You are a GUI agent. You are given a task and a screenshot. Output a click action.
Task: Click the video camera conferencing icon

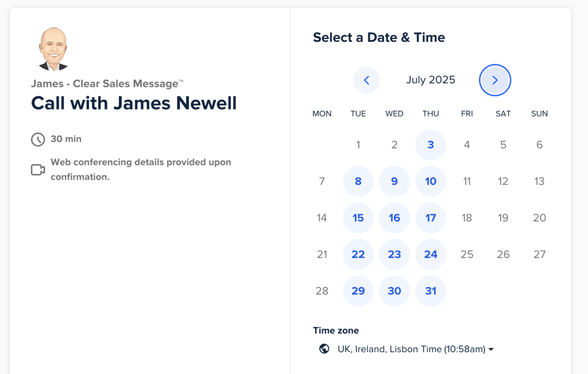point(38,170)
